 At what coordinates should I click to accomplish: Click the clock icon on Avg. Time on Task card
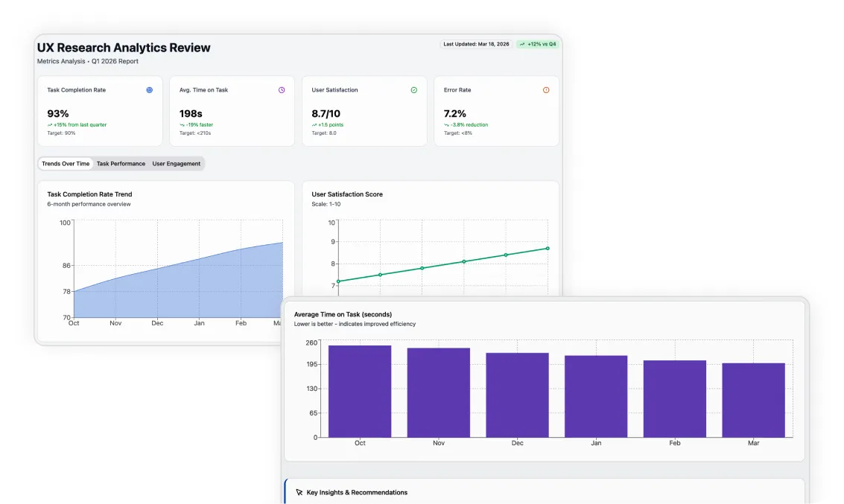[282, 90]
